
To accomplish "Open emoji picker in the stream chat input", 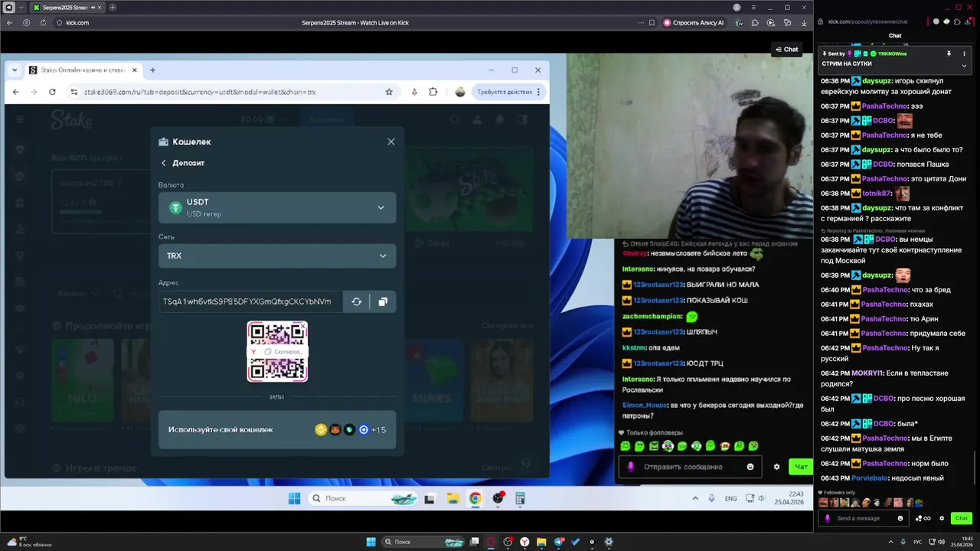I will (750, 467).
